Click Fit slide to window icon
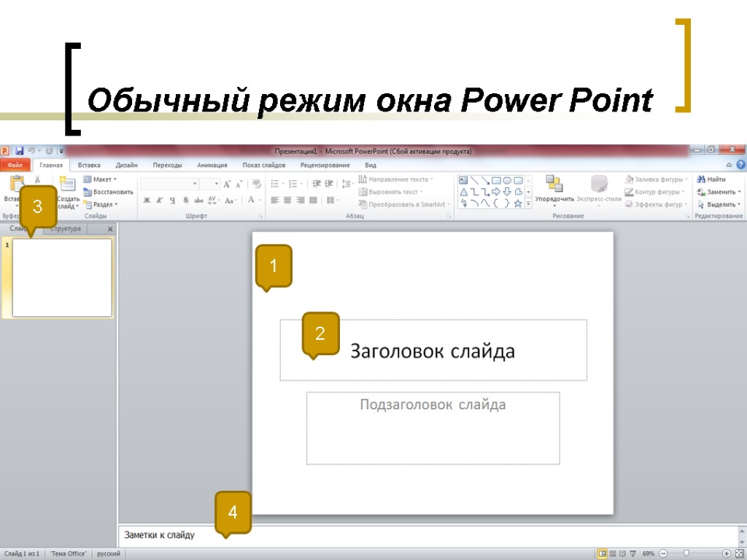The image size is (747, 560). (739, 554)
